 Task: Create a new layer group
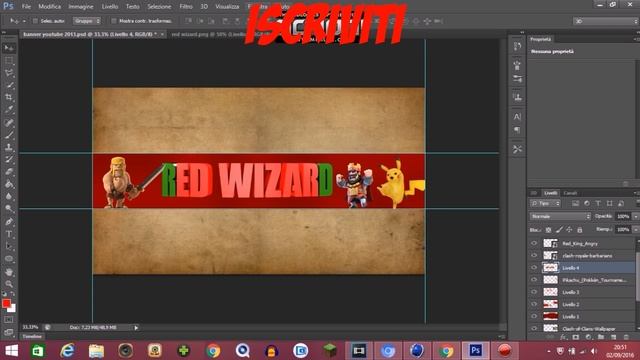601,337
